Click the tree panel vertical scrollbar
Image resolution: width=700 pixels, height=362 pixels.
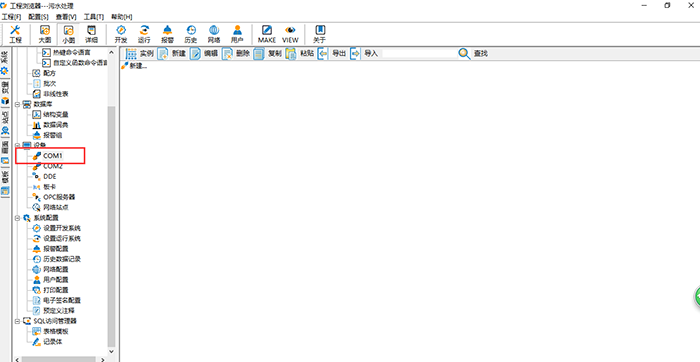[x=112, y=225]
